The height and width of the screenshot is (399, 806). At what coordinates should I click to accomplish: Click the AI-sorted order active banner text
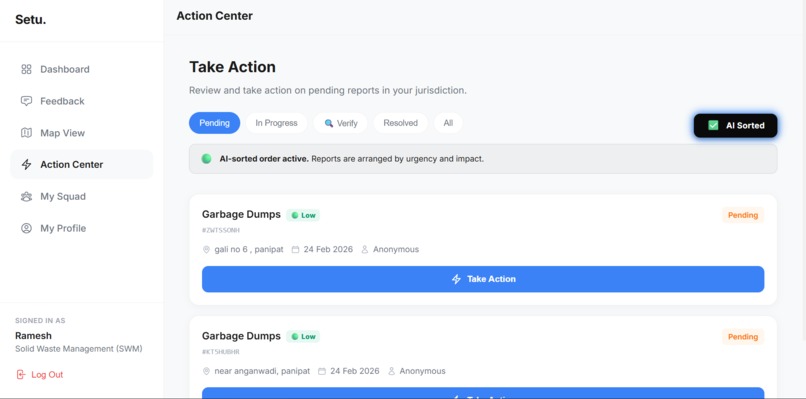(x=352, y=159)
